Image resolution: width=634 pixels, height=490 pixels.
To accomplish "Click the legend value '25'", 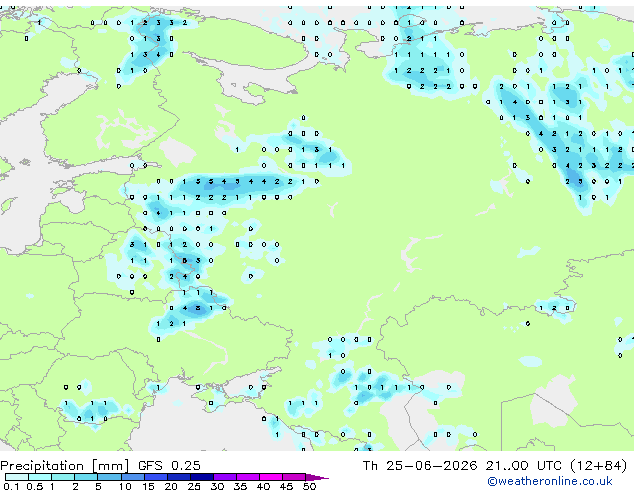I will [x=194, y=486].
